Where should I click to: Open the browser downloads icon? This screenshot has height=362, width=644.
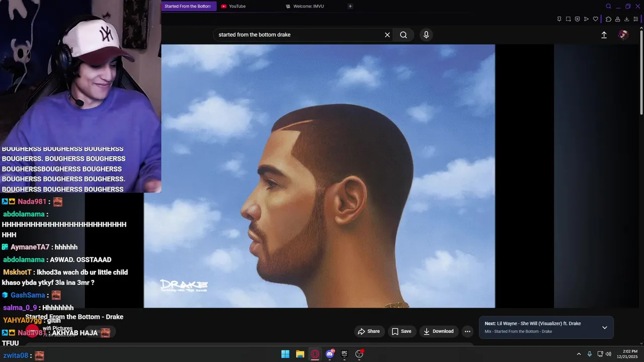coord(626,19)
